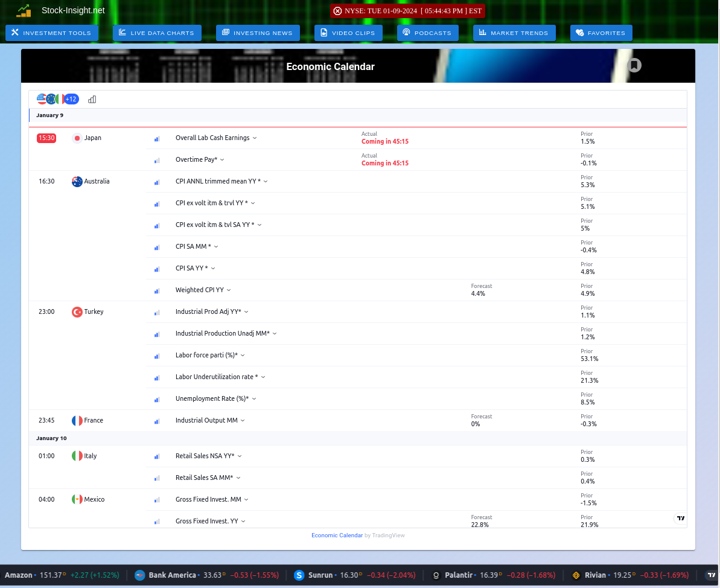
Task: Open the Market Trends menu
Action: (x=514, y=33)
